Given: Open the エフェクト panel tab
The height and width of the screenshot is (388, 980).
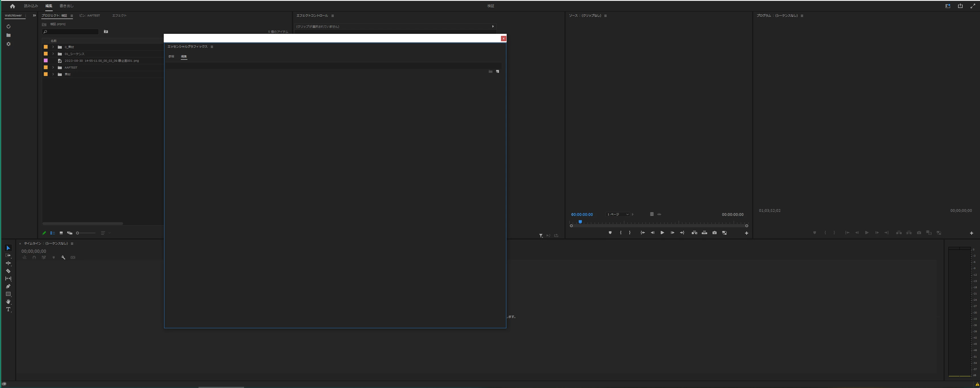Looking at the screenshot, I should coord(119,16).
